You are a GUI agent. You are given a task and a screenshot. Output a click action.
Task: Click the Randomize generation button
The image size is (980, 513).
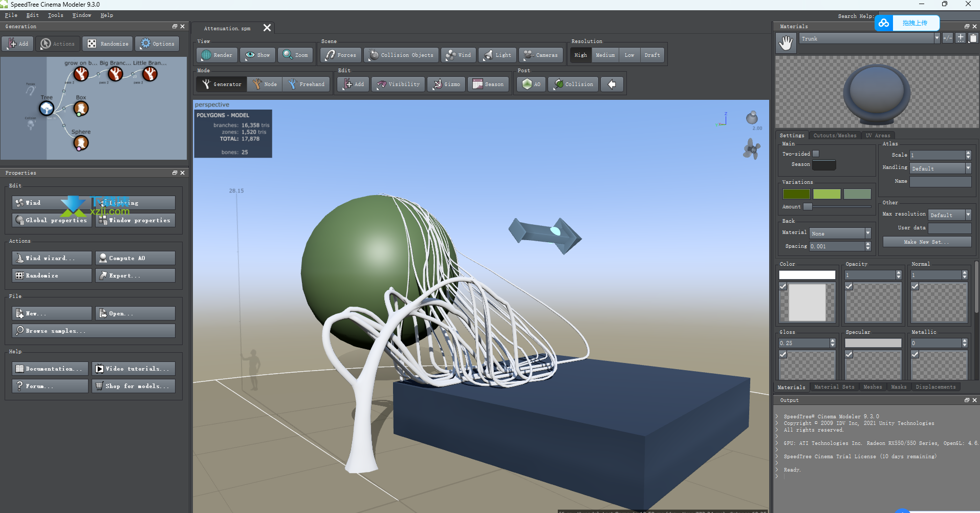point(108,44)
